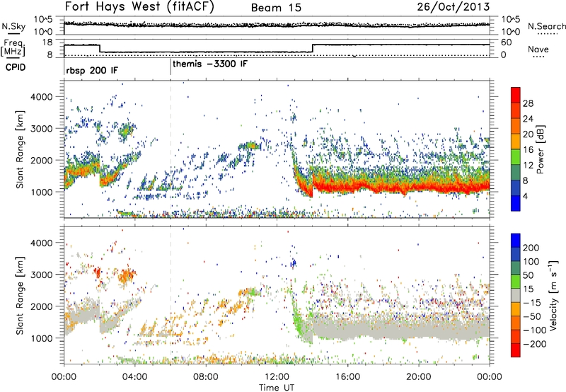Click the '200' value on Velocity color bar
Screen dimensions: 566x392
pyautogui.click(x=531, y=248)
